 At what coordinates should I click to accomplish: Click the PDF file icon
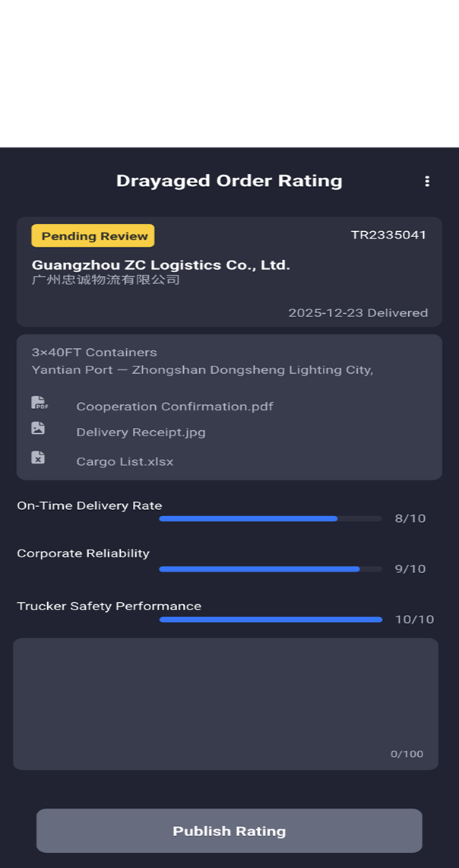[x=39, y=402]
